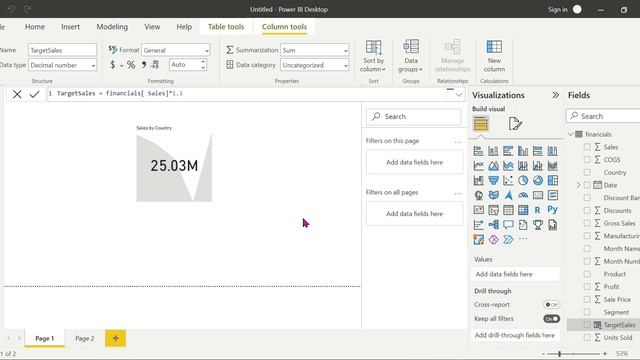Open the Summarization dropdown showing Sum

click(x=314, y=50)
